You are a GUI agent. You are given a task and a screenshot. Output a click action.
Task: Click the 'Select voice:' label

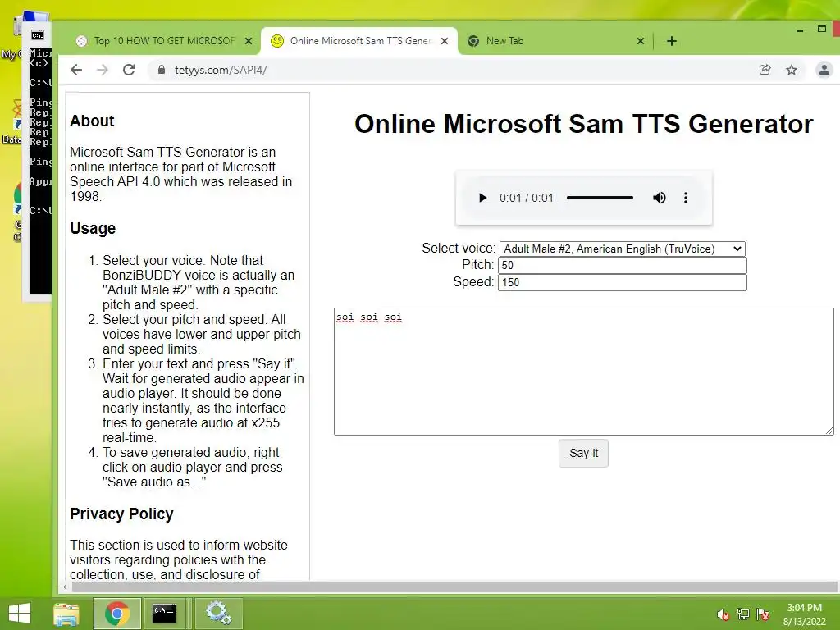click(x=458, y=248)
